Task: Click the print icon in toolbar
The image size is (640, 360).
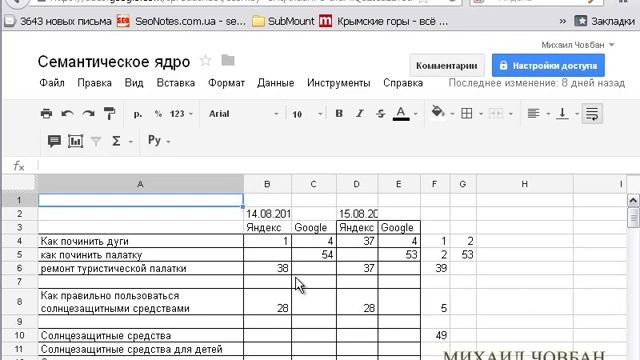Action: coord(47,113)
